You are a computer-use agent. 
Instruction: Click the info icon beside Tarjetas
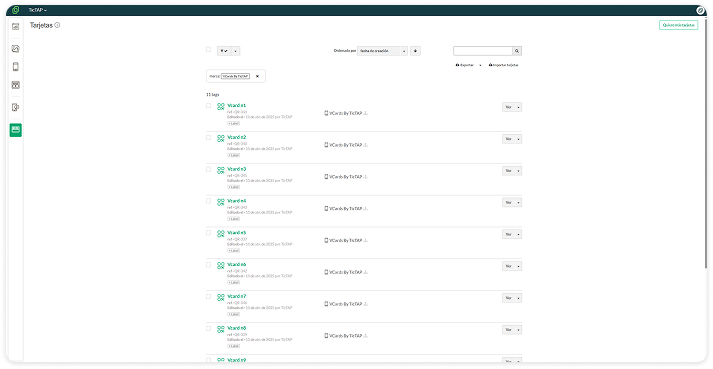(x=57, y=25)
